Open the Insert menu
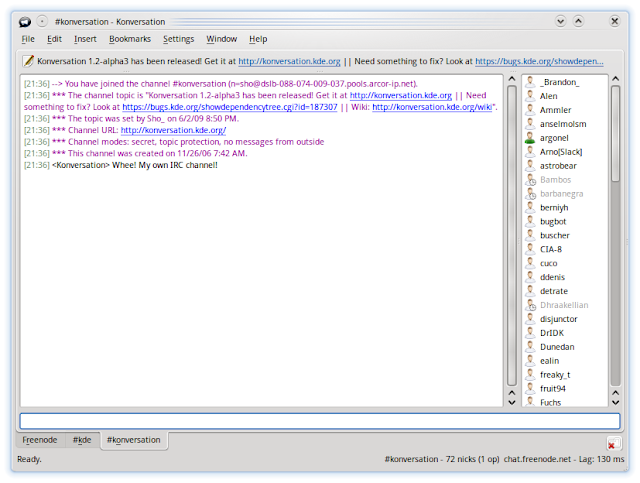The height and width of the screenshot is (483, 640). coord(85,39)
